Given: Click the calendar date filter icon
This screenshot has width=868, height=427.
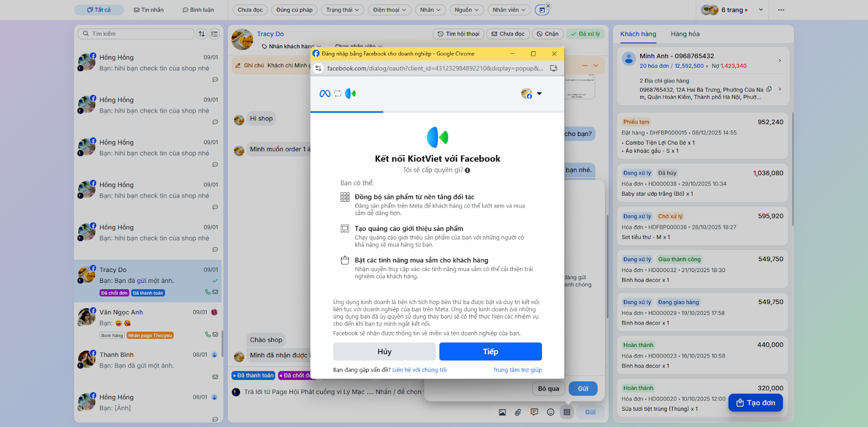Looking at the screenshot, I should pyautogui.click(x=541, y=10).
